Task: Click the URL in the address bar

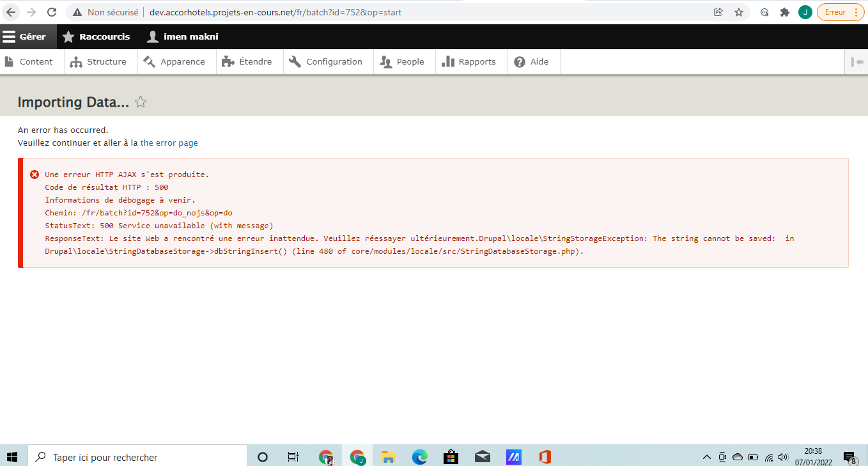Action: click(275, 12)
